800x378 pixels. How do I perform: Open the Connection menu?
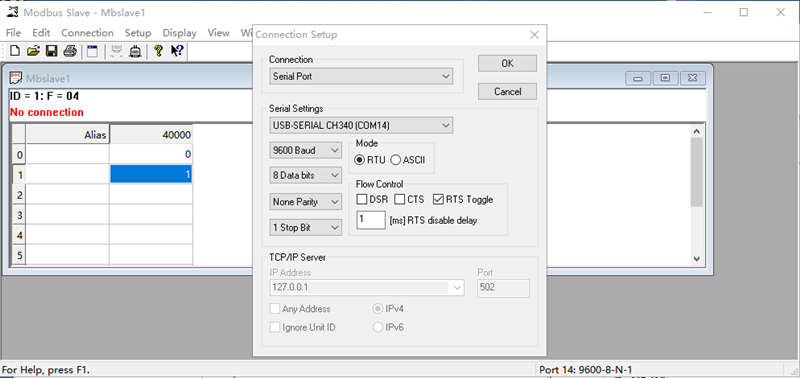pos(87,33)
